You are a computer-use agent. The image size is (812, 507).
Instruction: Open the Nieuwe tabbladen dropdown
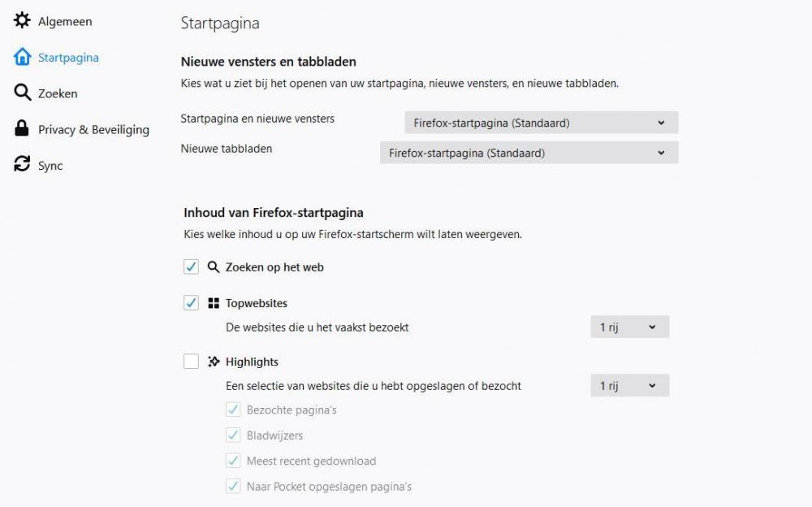coord(529,153)
